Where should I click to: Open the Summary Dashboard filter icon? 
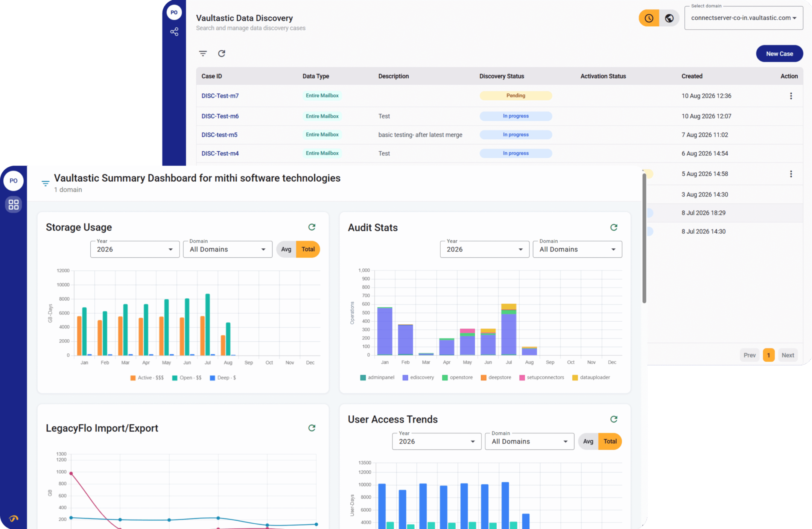45,184
